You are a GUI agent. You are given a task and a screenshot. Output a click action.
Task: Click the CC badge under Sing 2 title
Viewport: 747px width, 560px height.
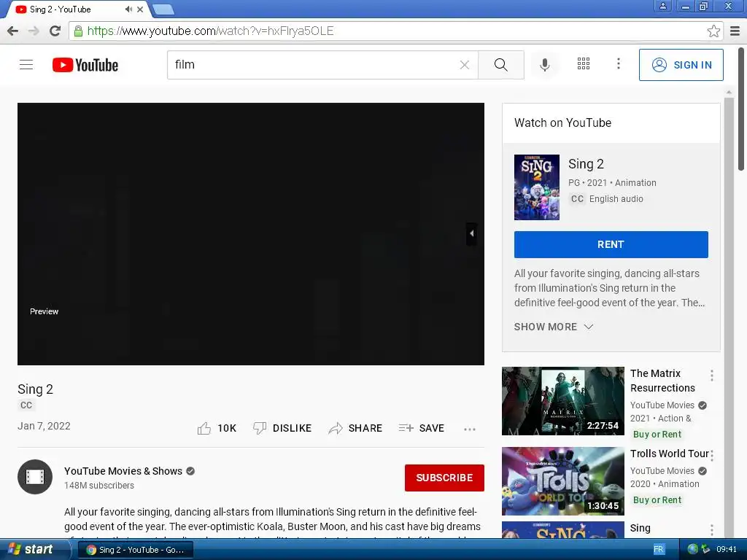[26, 405]
